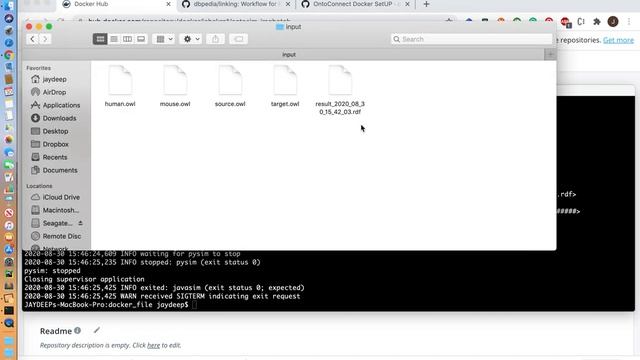Open the Chrome profile avatar
The image size is (640, 360).
[613, 22]
